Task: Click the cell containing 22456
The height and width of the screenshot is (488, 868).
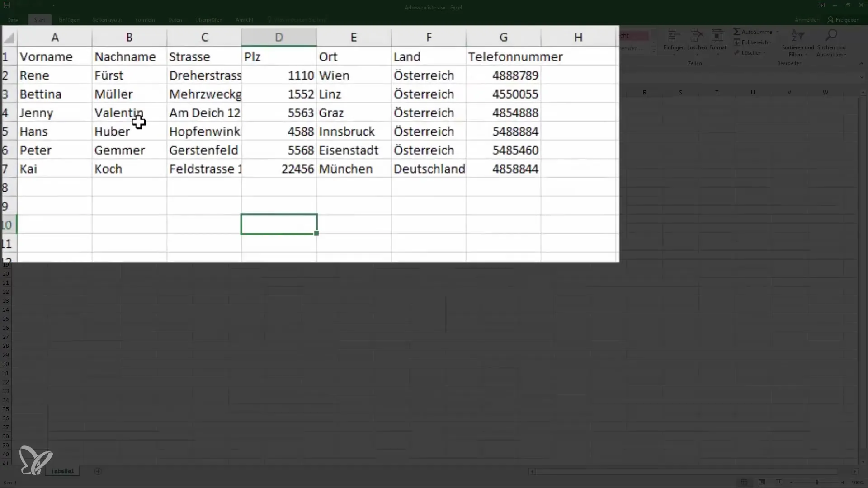Action: coord(279,169)
